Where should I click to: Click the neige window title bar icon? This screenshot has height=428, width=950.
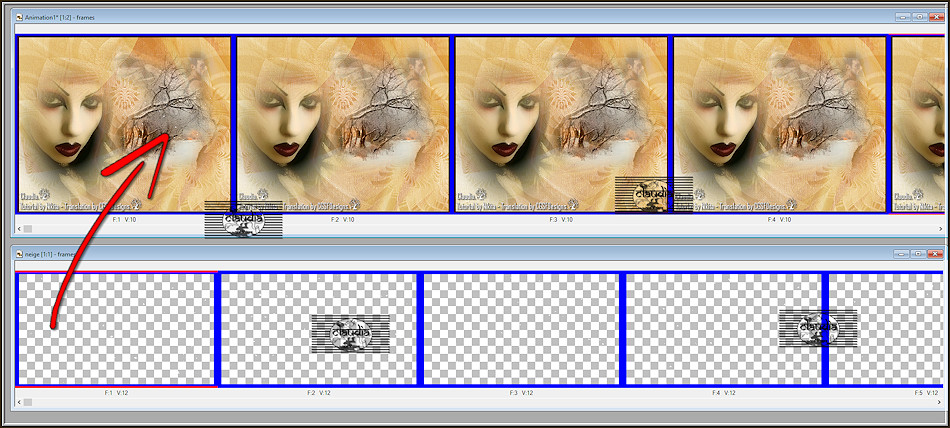(19, 253)
